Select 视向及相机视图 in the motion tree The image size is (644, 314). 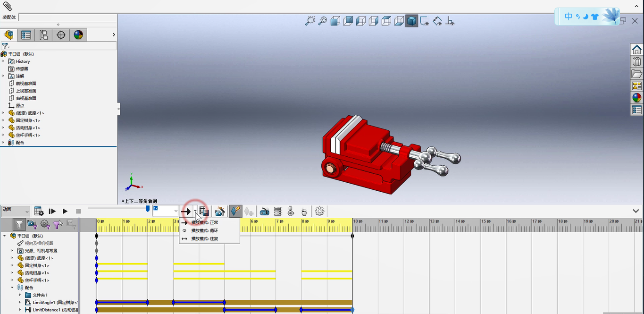point(39,243)
